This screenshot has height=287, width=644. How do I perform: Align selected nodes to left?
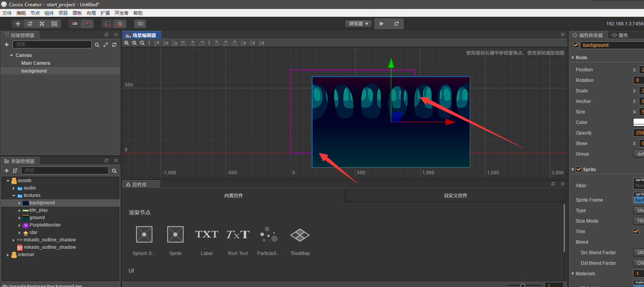point(184,43)
